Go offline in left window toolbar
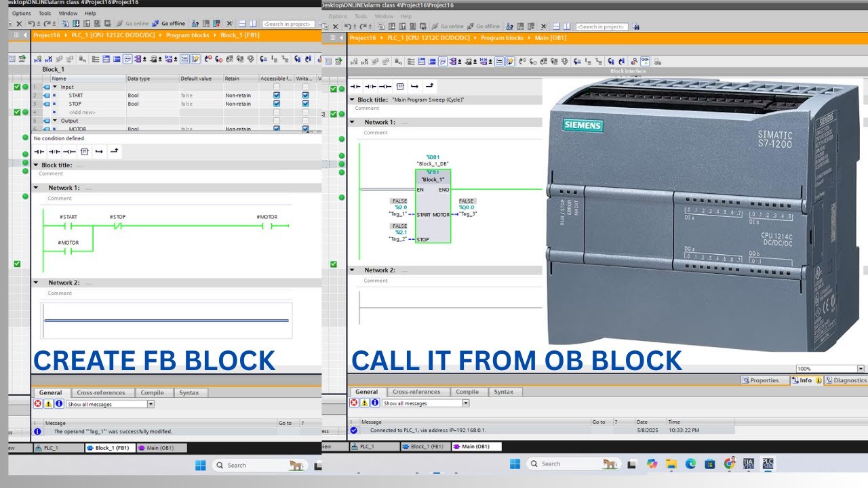The height and width of the screenshot is (488, 868). (168, 24)
